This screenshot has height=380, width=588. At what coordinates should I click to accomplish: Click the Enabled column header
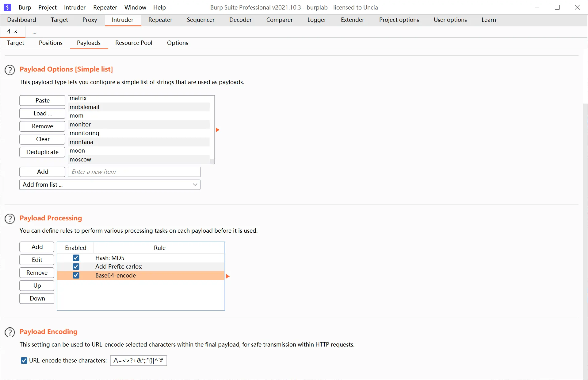click(75, 248)
